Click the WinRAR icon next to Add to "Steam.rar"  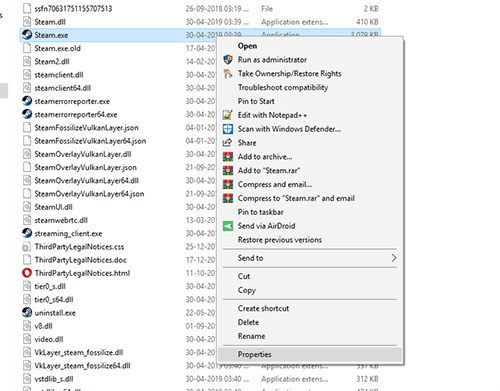point(228,171)
